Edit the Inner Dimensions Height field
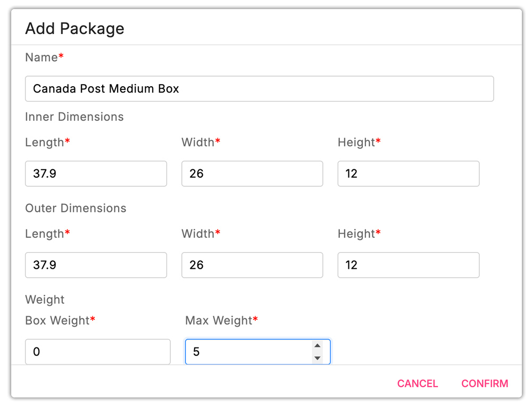Image resolution: width=532 pixels, height=406 pixels. pyautogui.click(x=409, y=173)
